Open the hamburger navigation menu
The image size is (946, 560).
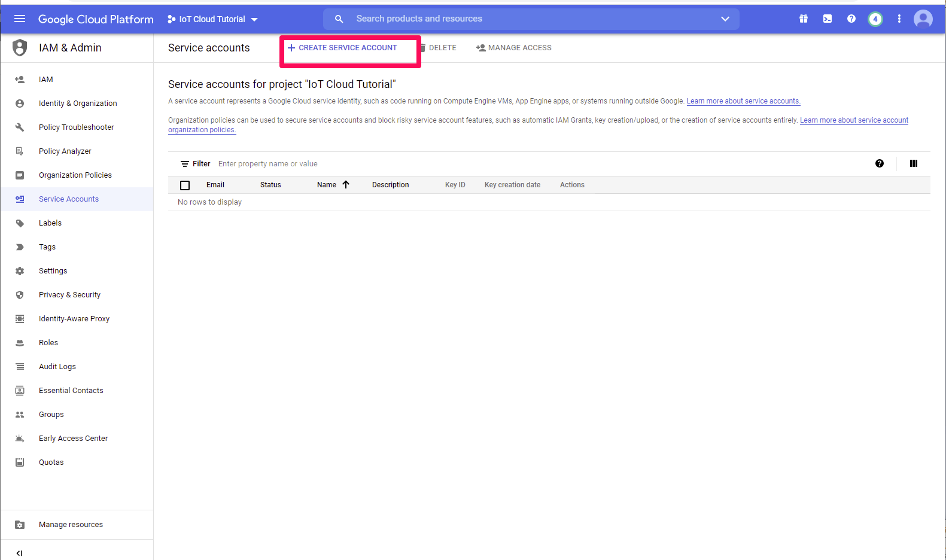(x=20, y=19)
